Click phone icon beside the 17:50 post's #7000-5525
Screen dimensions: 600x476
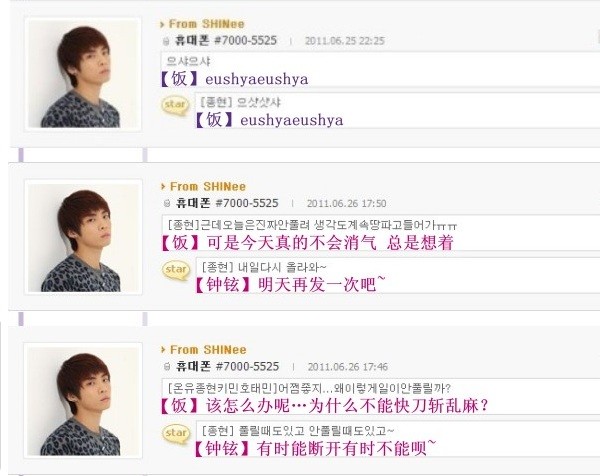(167, 204)
